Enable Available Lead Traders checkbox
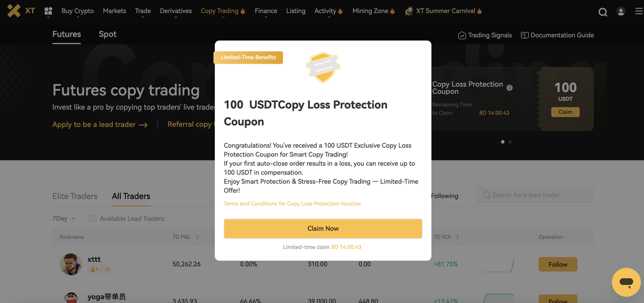Image resolution: width=644 pixels, height=303 pixels. click(93, 219)
